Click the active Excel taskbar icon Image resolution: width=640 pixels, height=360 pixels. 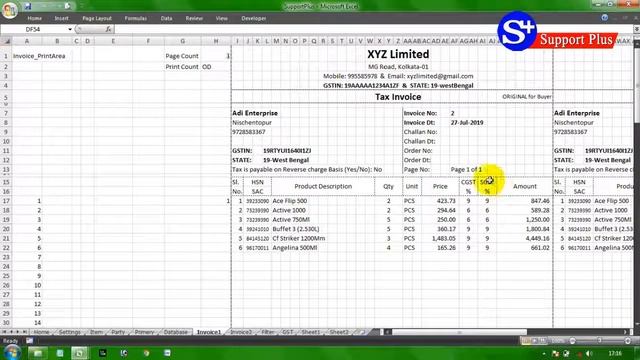click(x=79, y=353)
